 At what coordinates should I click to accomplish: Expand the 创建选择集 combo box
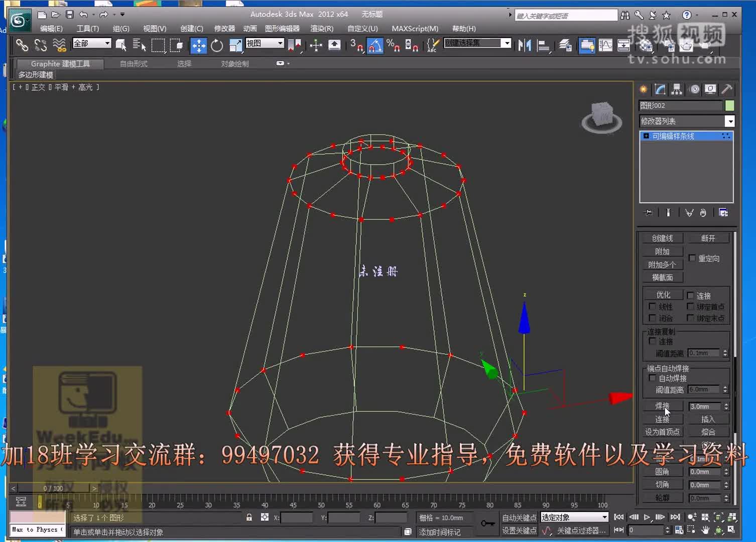click(x=507, y=43)
